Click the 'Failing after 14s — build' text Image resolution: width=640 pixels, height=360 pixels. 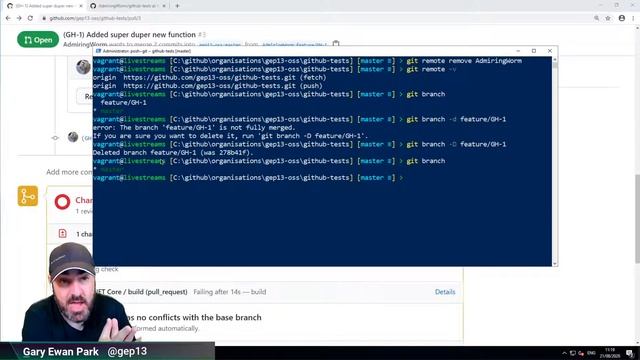[x=229, y=292]
